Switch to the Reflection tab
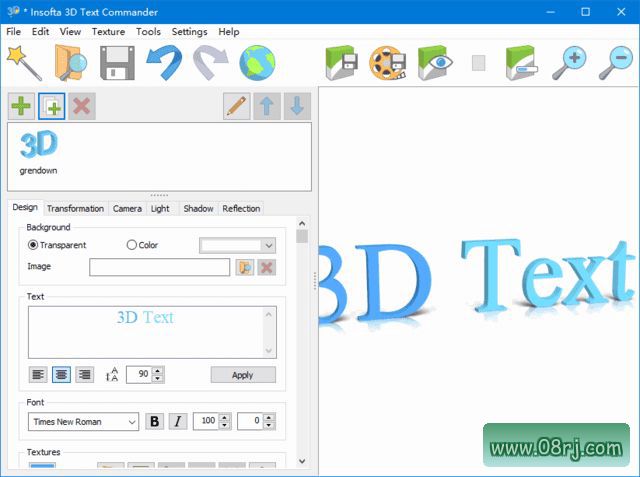This screenshot has width=640, height=477. pos(241,209)
